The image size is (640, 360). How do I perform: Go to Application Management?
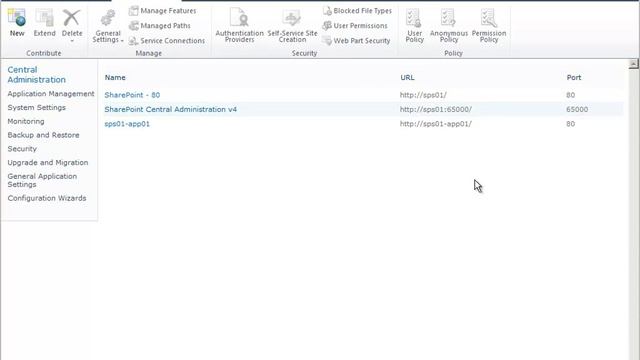click(51, 94)
